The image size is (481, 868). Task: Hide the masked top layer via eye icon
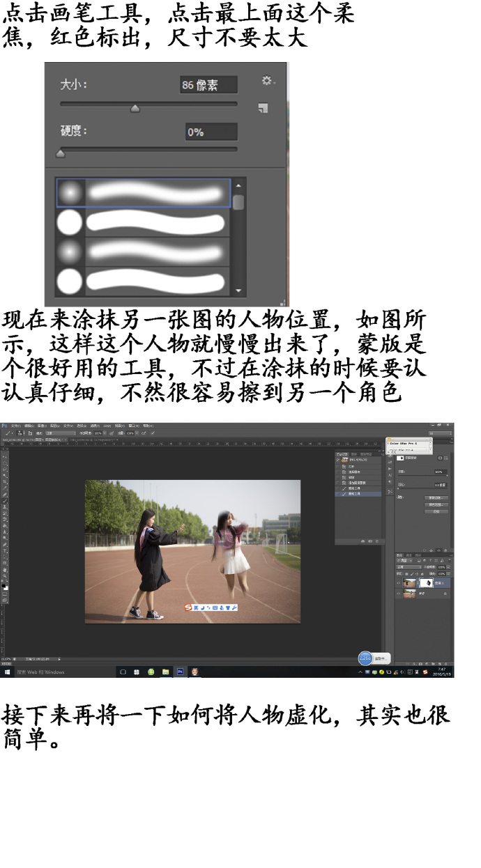tap(398, 582)
